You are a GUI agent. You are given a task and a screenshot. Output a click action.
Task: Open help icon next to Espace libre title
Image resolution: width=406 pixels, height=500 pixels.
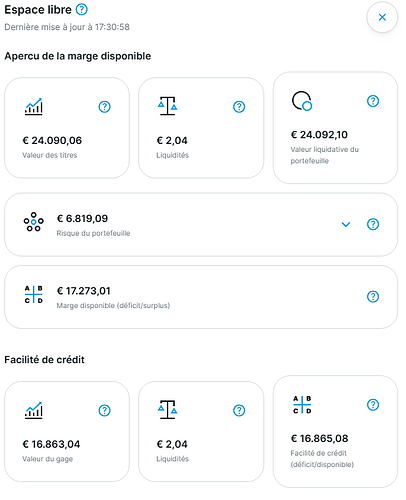coord(82,9)
